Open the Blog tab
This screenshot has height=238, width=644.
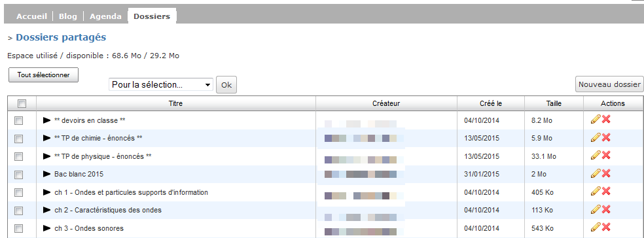[x=68, y=16]
